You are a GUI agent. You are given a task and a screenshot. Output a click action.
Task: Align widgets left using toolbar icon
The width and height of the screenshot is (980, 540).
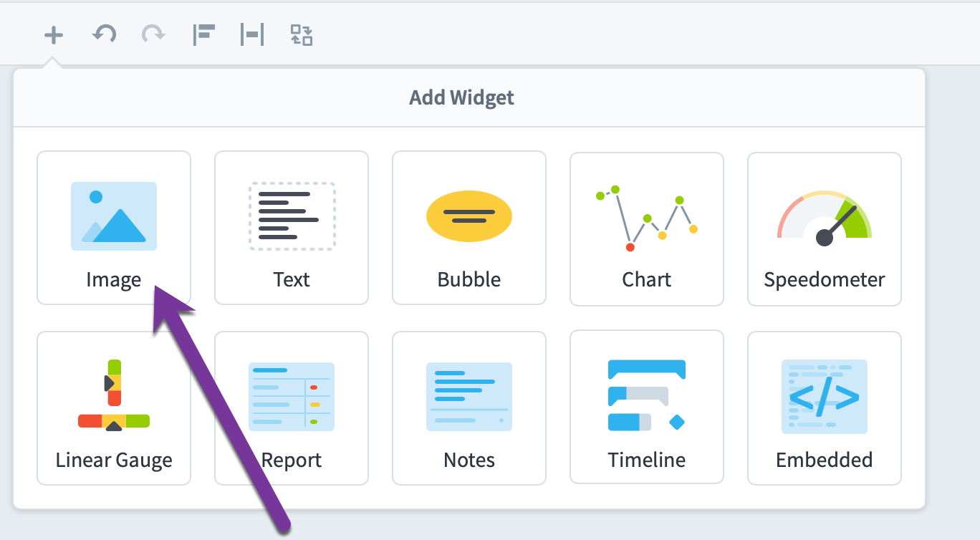[x=204, y=34]
